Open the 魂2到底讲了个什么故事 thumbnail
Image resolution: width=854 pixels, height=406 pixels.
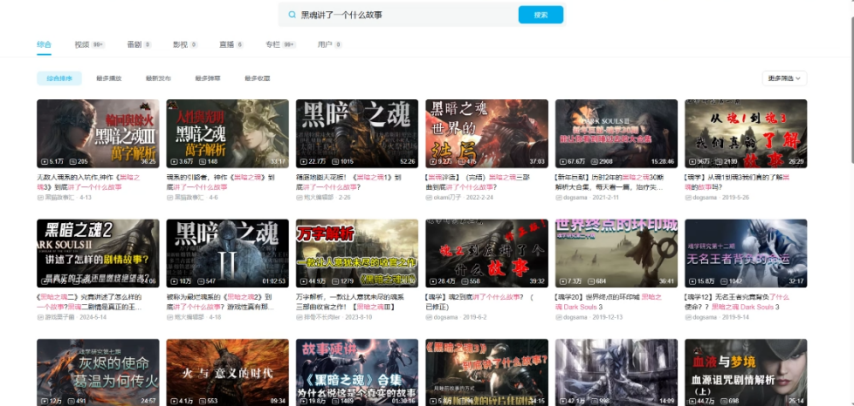(487, 253)
